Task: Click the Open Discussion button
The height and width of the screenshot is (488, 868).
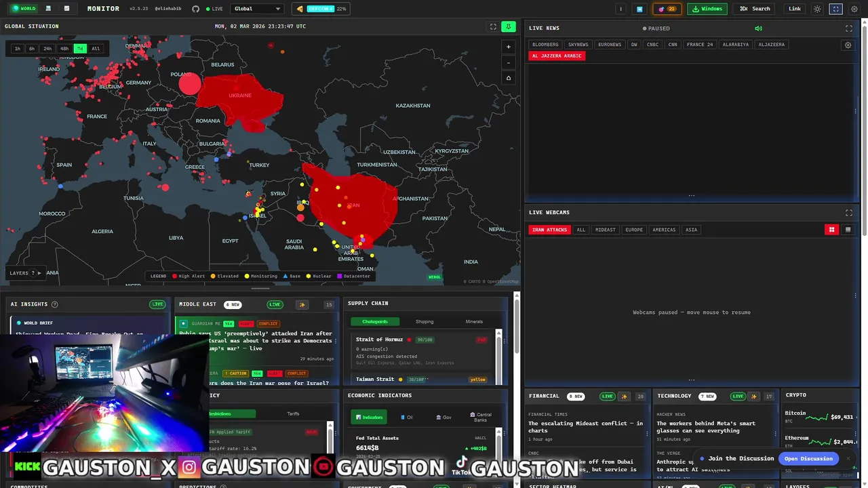Action: tap(808, 459)
